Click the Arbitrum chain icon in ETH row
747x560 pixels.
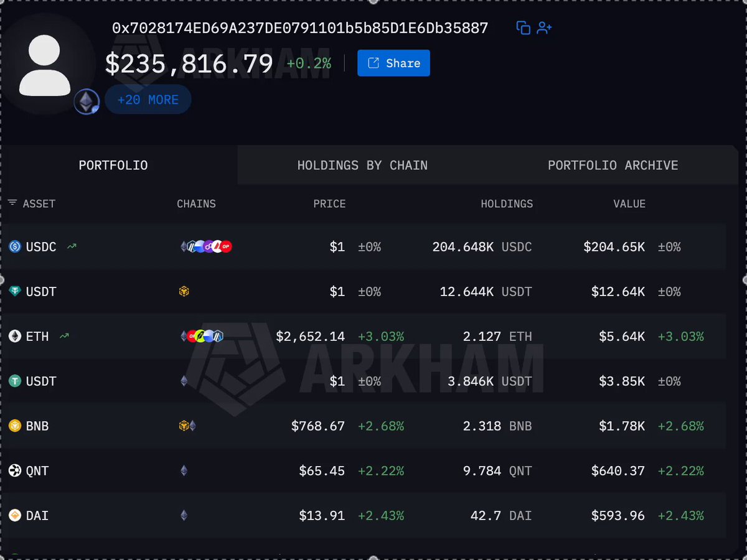[x=218, y=337]
